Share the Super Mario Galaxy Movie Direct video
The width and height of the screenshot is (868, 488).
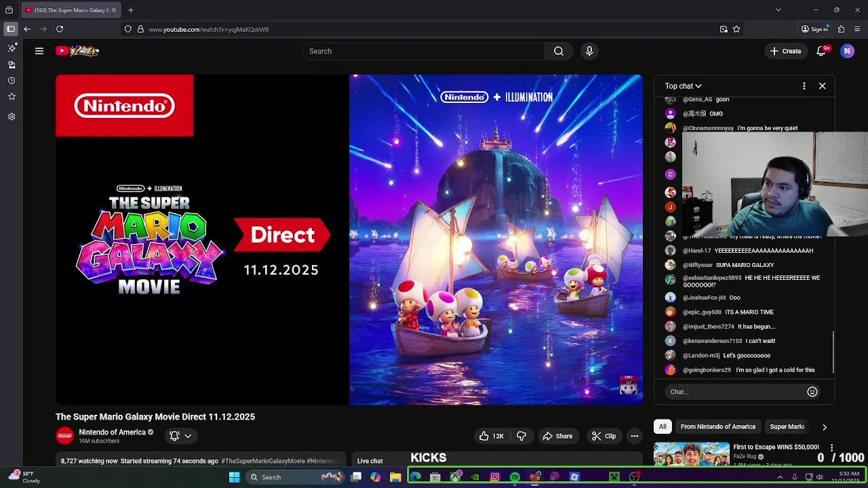557,436
